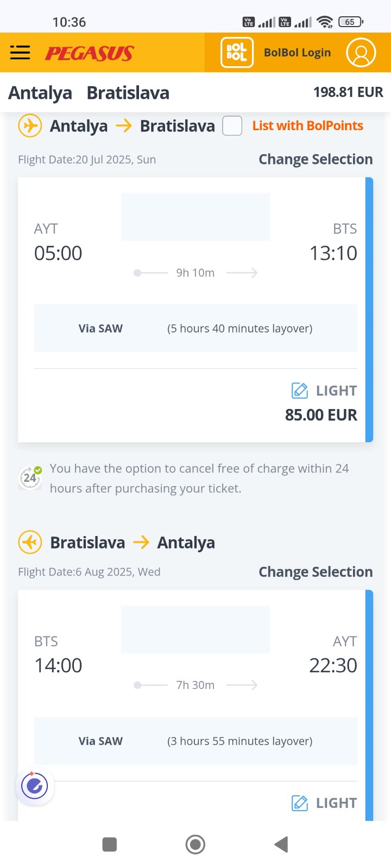The width and height of the screenshot is (391, 868).
Task: Tap the 24-hour free cancellation icon
Action: pyautogui.click(x=30, y=477)
